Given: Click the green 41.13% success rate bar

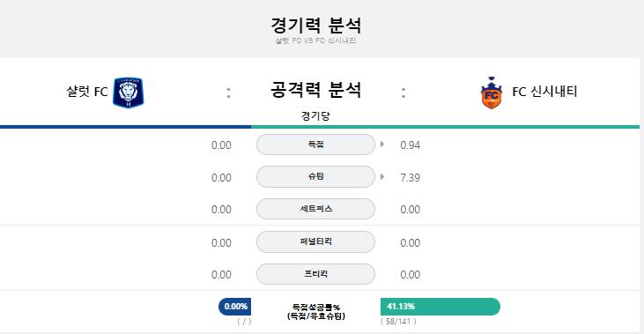Looking at the screenshot, I should coord(440,307).
